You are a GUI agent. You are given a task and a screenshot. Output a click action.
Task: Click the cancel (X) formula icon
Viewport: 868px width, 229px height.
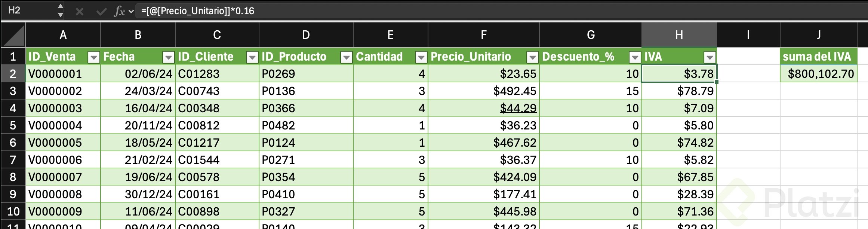coord(79,11)
